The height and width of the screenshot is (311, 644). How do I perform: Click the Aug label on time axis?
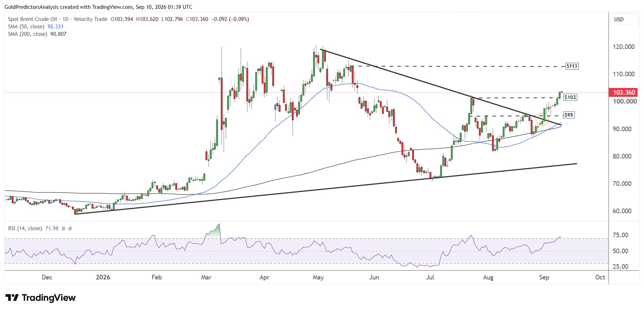coord(488,277)
